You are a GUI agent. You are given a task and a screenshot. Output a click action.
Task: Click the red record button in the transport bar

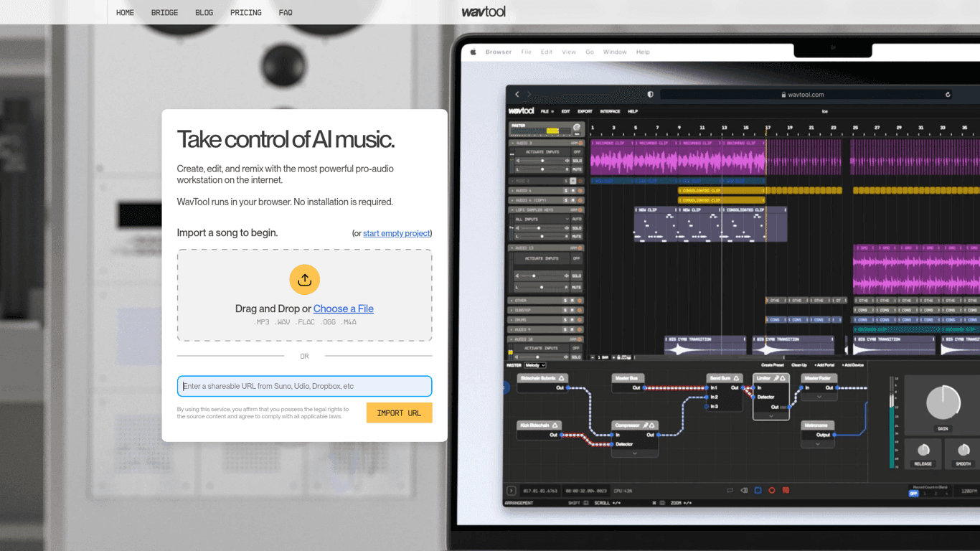772,491
